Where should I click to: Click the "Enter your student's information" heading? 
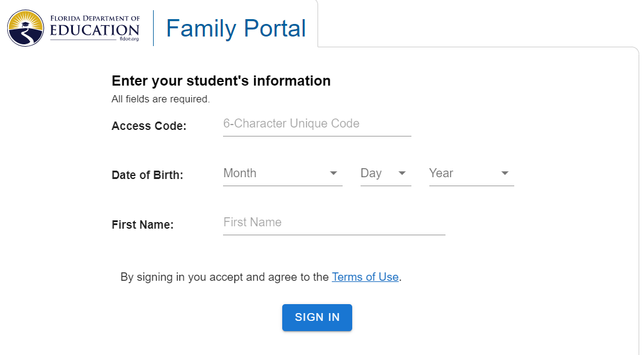pos(221,81)
